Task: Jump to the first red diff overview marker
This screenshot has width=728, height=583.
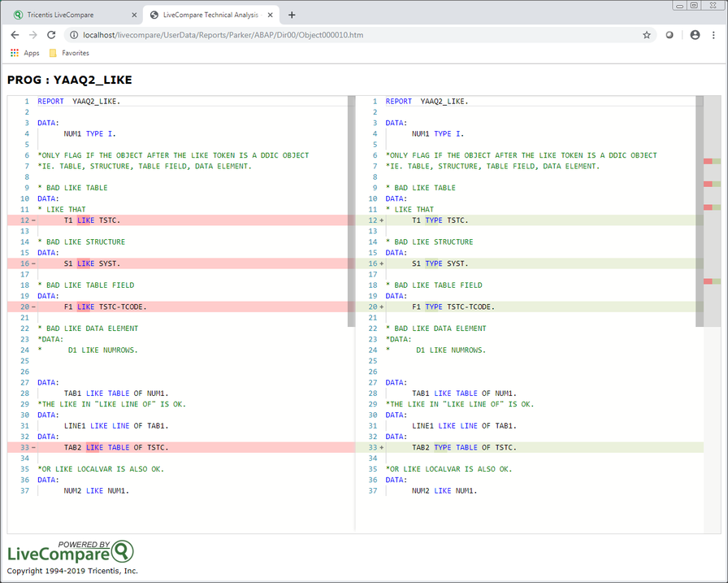Action: point(708,162)
